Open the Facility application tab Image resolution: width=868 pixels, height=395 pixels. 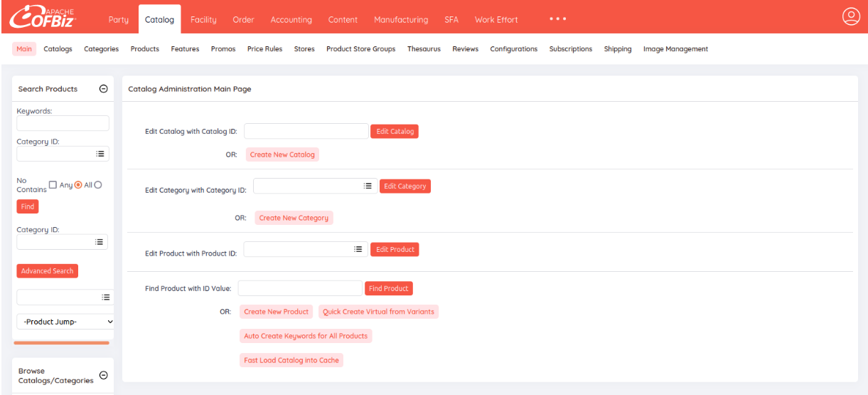click(x=203, y=20)
